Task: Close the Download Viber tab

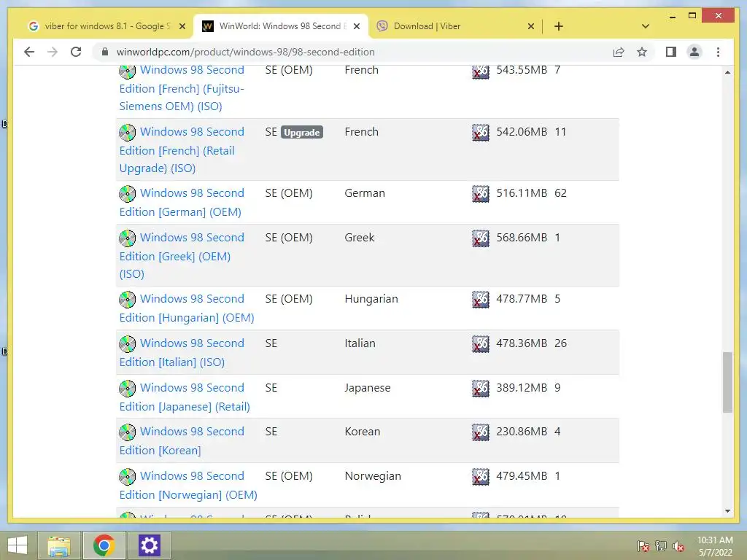Action: click(531, 26)
